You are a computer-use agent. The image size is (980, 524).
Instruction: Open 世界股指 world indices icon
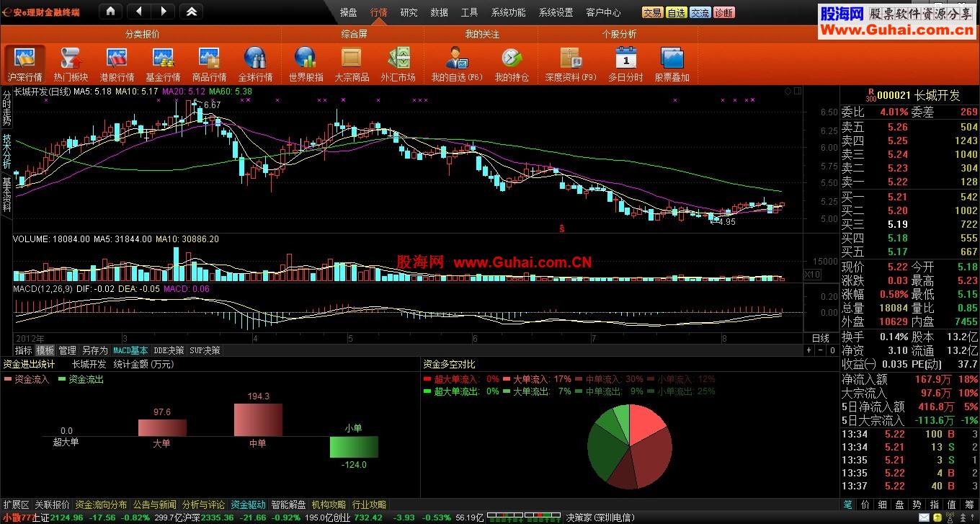[x=306, y=64]
